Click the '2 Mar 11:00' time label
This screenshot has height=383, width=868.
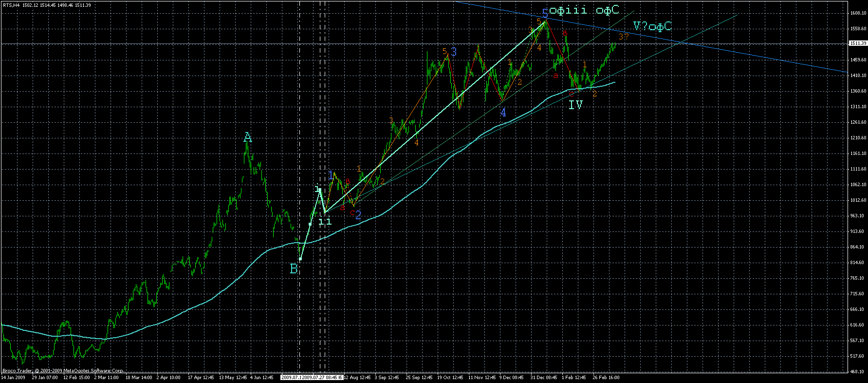(x=107, y=377)
